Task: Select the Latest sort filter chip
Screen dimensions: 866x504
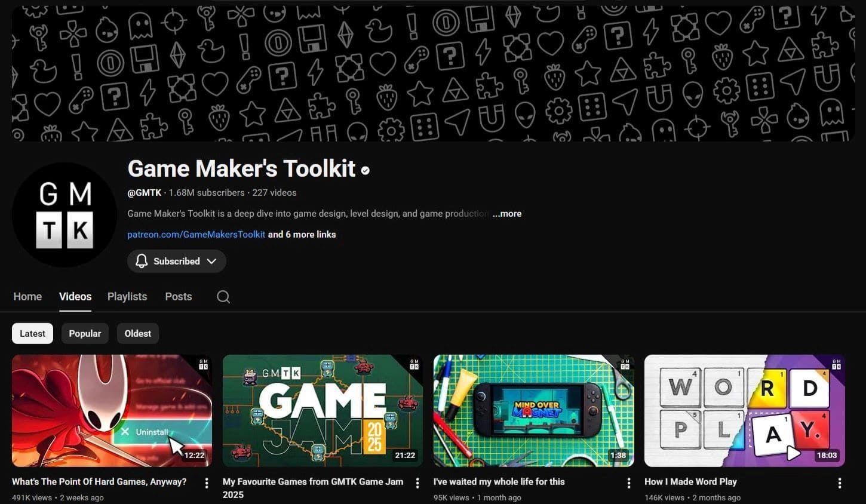Action: [x=32, y=333]
